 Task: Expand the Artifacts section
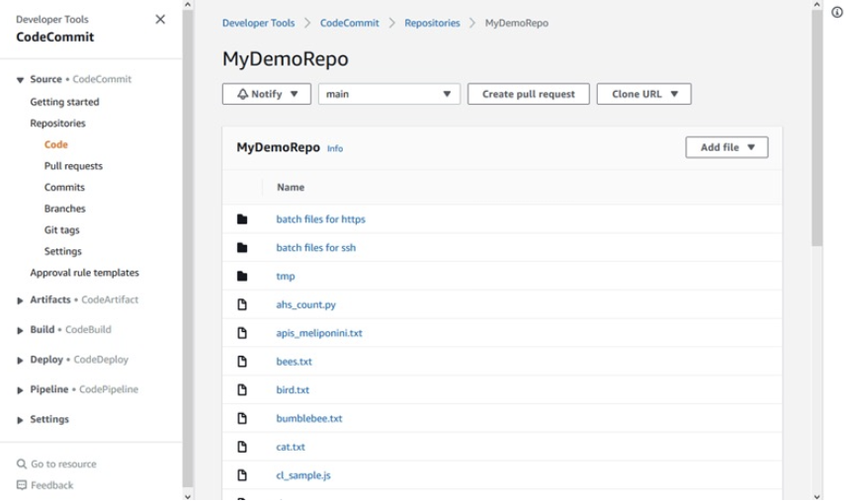(20, 300)
